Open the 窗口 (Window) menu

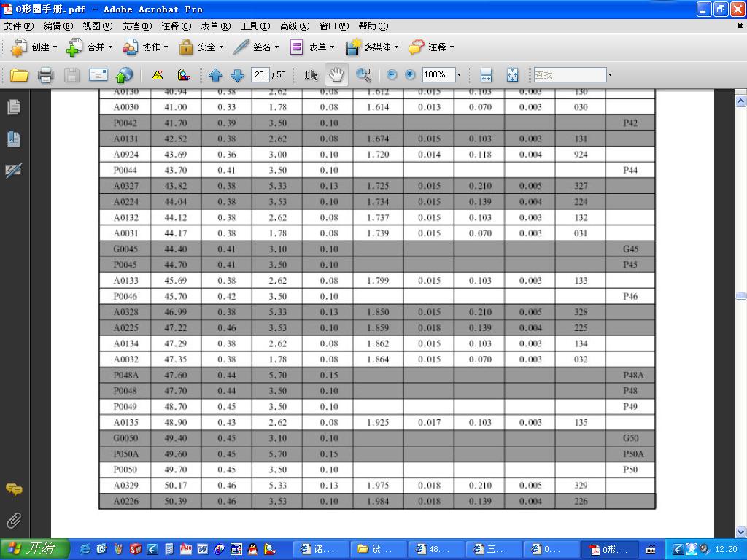(334, 26)
